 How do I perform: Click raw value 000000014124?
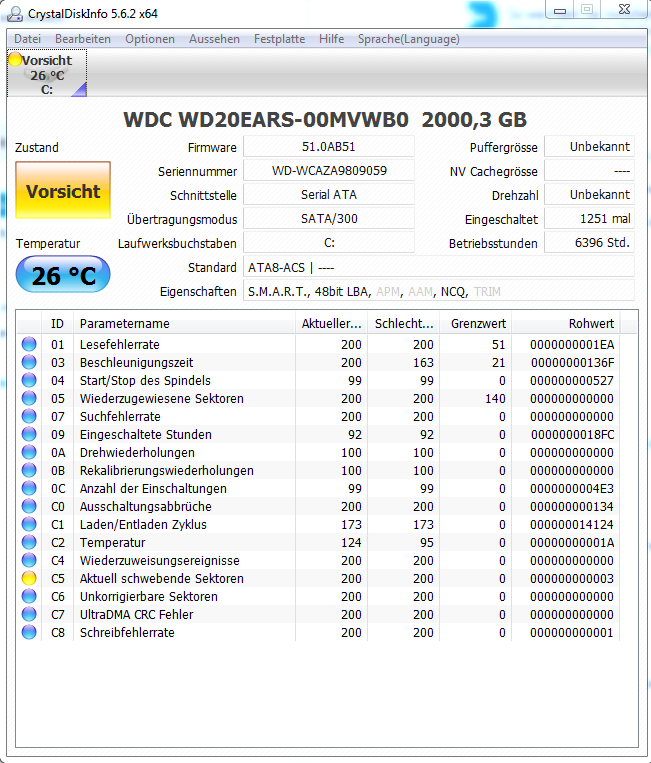[x=572, y=525]
